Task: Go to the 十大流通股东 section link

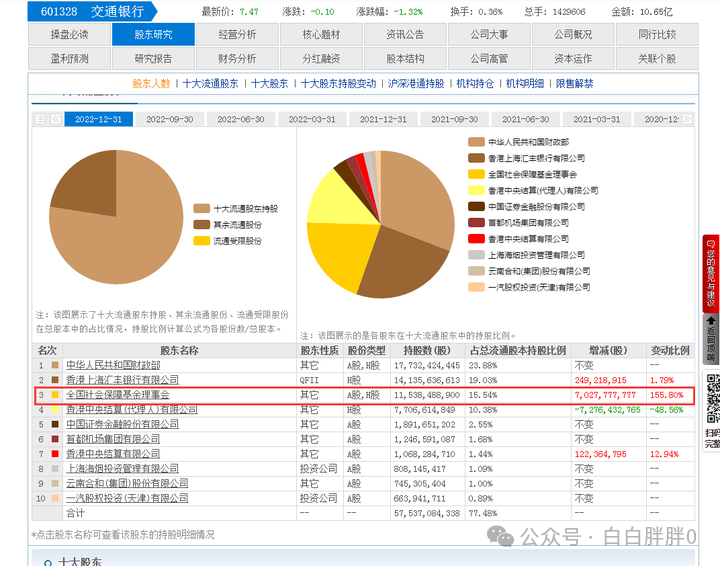Action: point(211,84)
